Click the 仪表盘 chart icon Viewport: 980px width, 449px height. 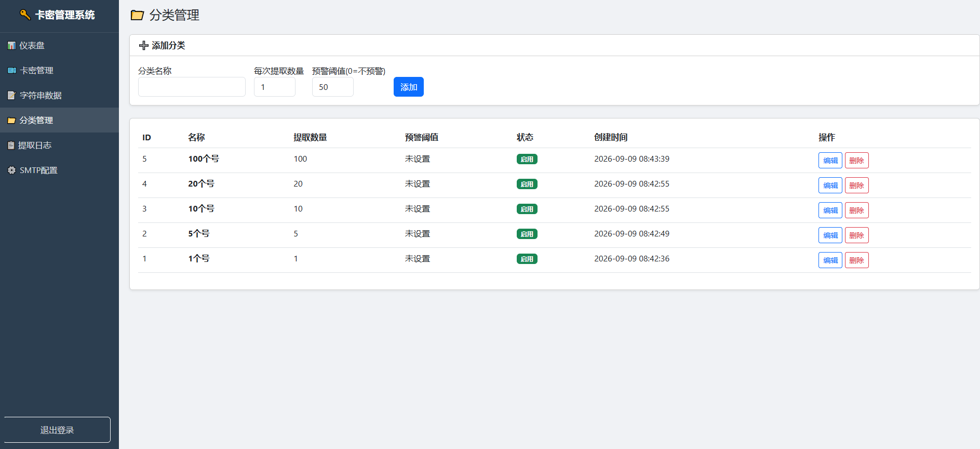click(x=11, y=46)
